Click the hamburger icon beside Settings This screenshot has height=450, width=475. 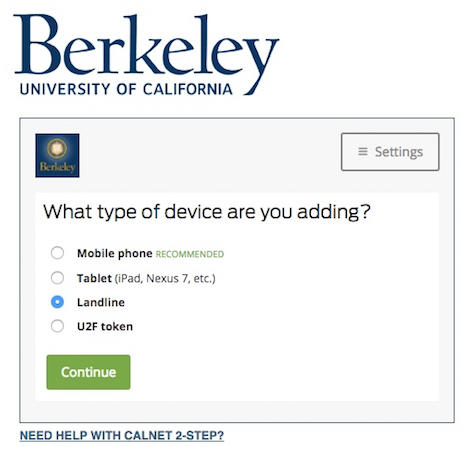point(363,152)
